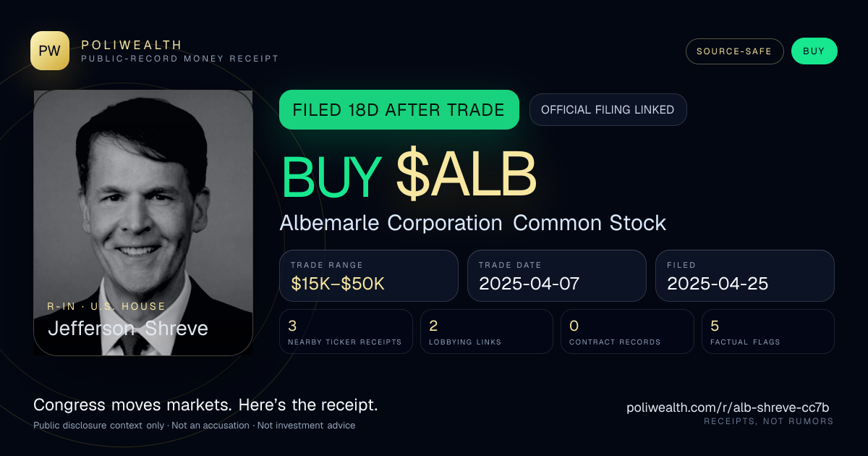This screenshot has height=456, width=868.
Task: Select the Source-Safe pill badge
Action: click(734, 51)
